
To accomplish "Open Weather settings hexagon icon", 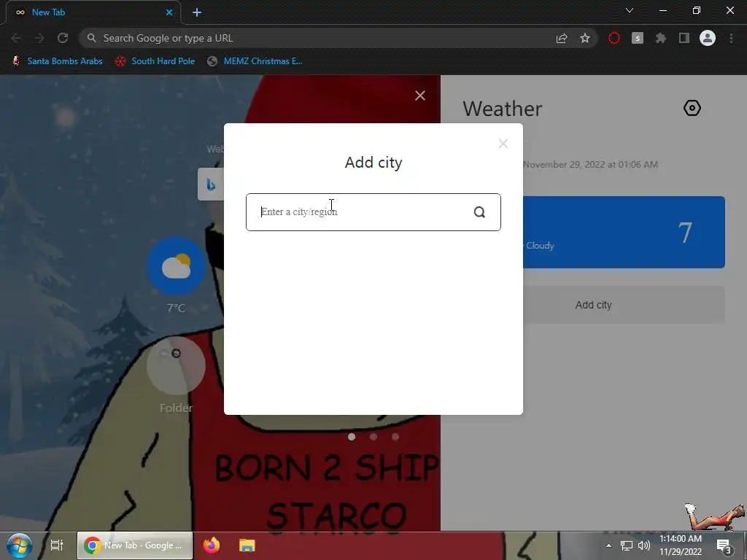I will point(692,108).
